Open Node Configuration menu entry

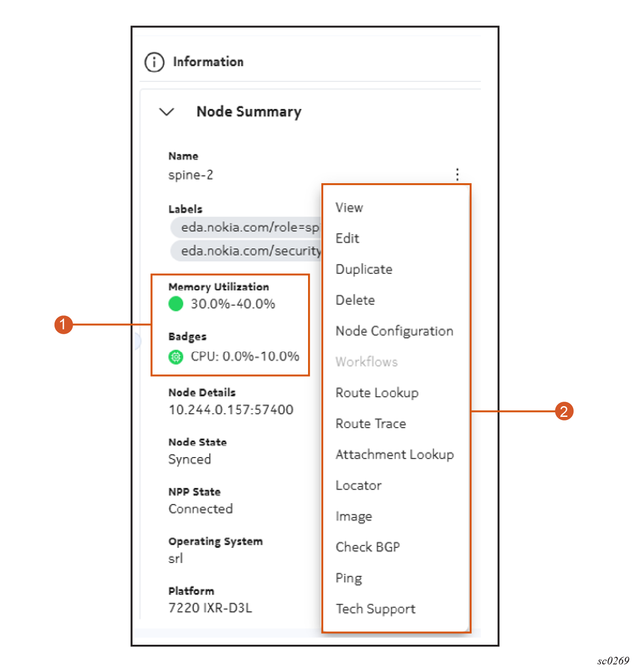(x=394, y=331)
